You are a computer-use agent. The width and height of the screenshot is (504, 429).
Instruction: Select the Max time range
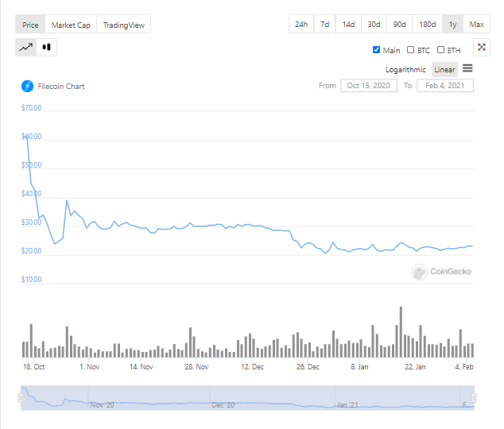(x=476, y=24)
